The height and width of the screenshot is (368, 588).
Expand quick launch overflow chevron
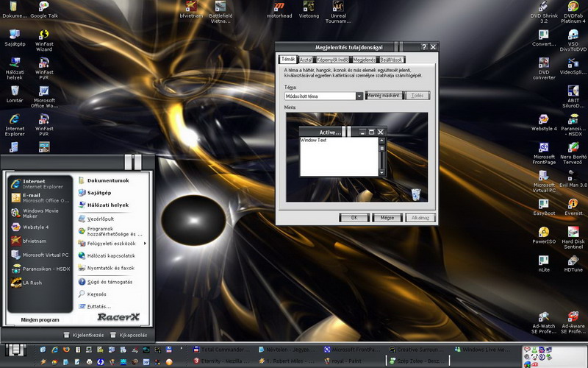(x=181, y=348)
